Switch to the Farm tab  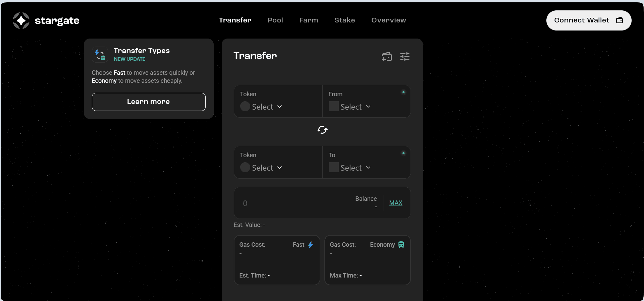[309, 20]
